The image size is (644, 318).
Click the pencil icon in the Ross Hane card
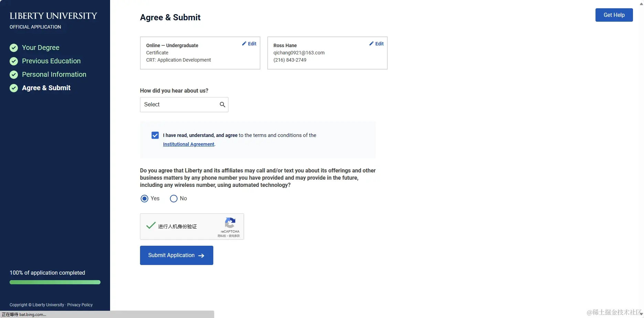[x=372, y=44]
